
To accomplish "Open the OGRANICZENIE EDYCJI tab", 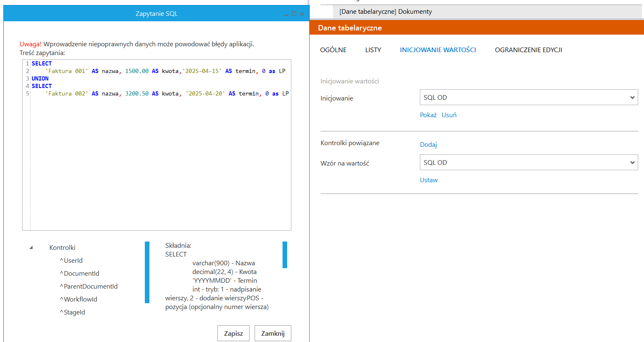I will [x=528, y=50].
